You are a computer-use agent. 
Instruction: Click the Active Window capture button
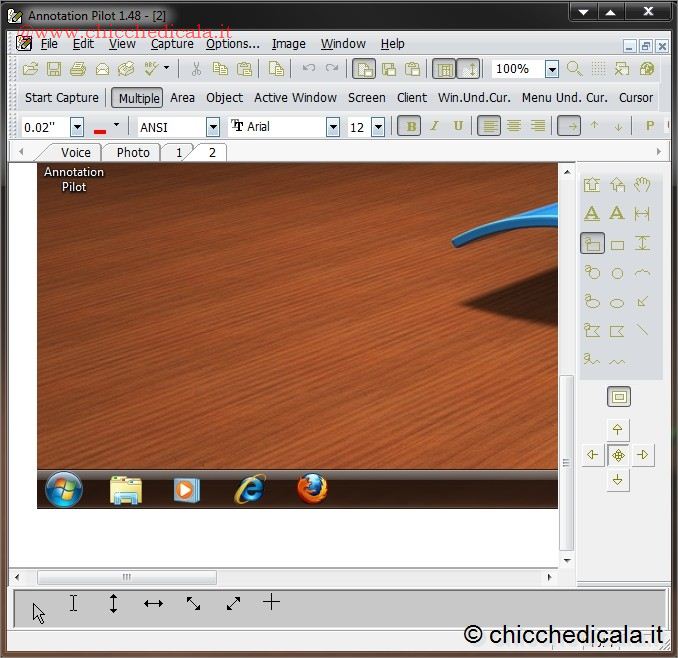click(x=295, y=98)
